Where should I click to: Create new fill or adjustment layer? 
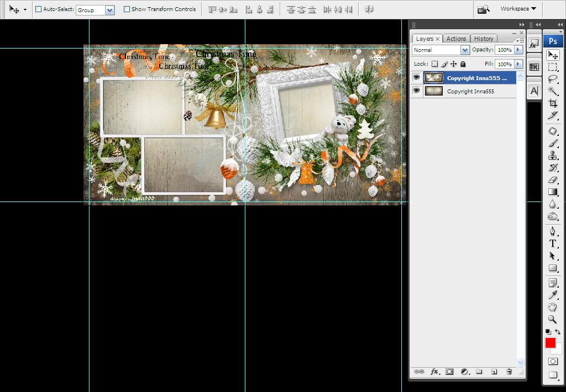coord(464,372)
